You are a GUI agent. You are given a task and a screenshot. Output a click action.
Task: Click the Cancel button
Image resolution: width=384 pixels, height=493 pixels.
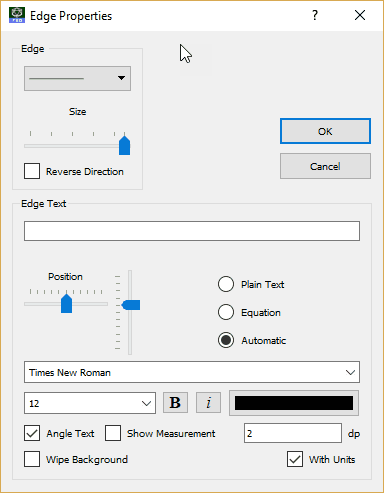pos(325,166)
